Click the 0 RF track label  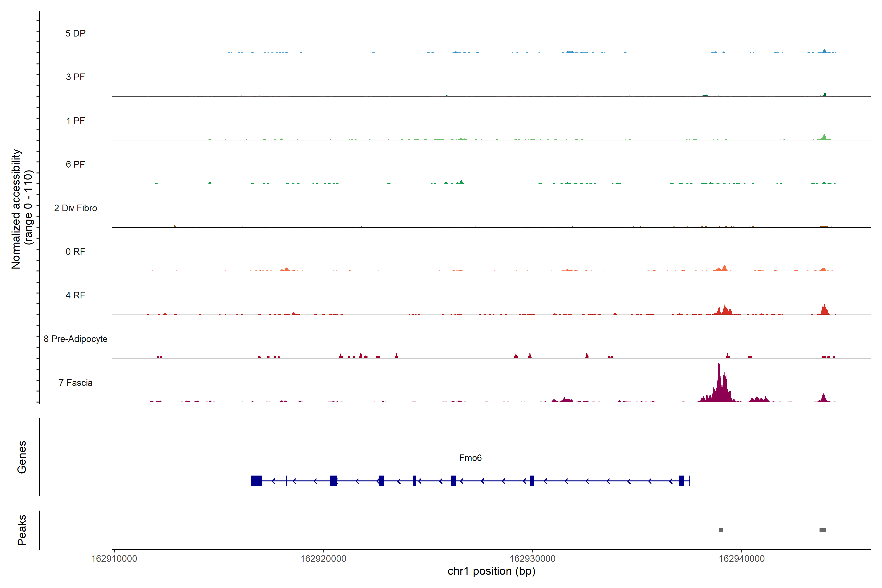(75, 252)
